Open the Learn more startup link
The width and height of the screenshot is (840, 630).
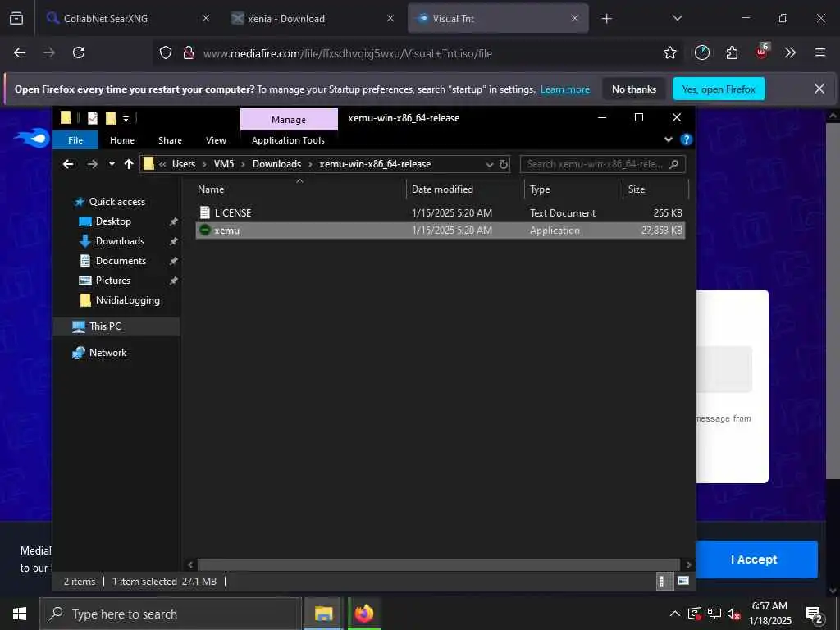point(564,89)
